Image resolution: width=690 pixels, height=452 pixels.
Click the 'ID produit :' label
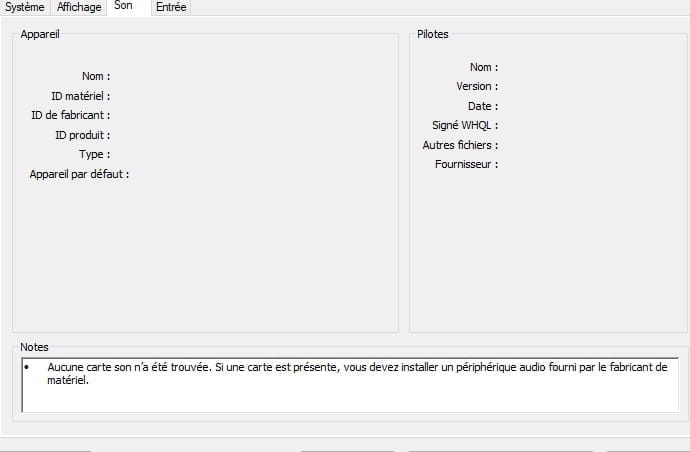click(83, 135)
